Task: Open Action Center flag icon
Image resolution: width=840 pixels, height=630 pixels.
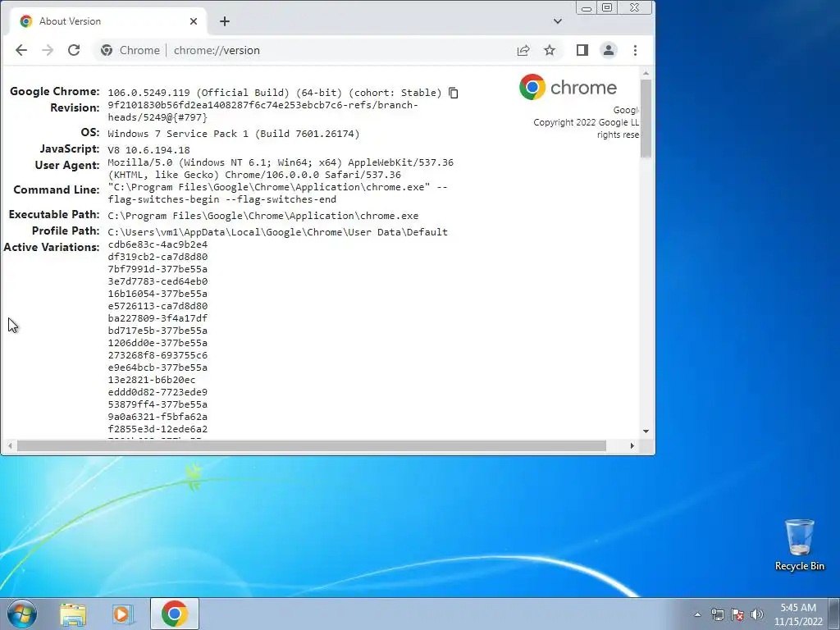Action: click(737, 614)
